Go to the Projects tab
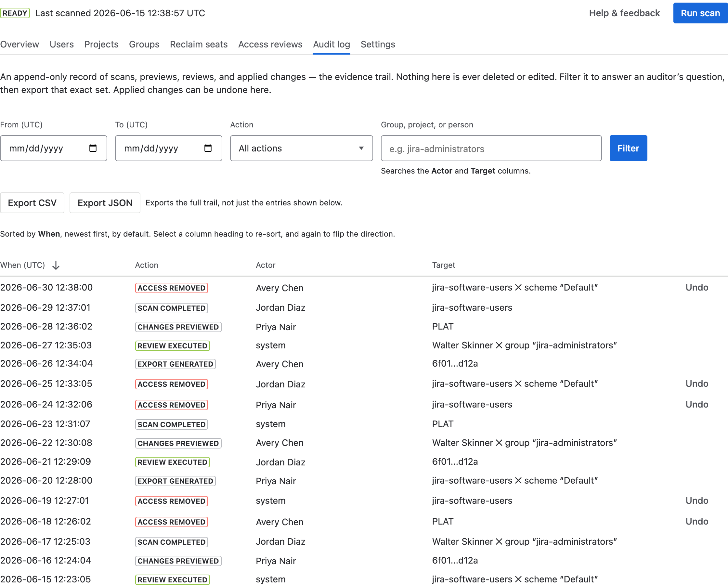Screen dimensions: 728x585 tap(101, 44)
